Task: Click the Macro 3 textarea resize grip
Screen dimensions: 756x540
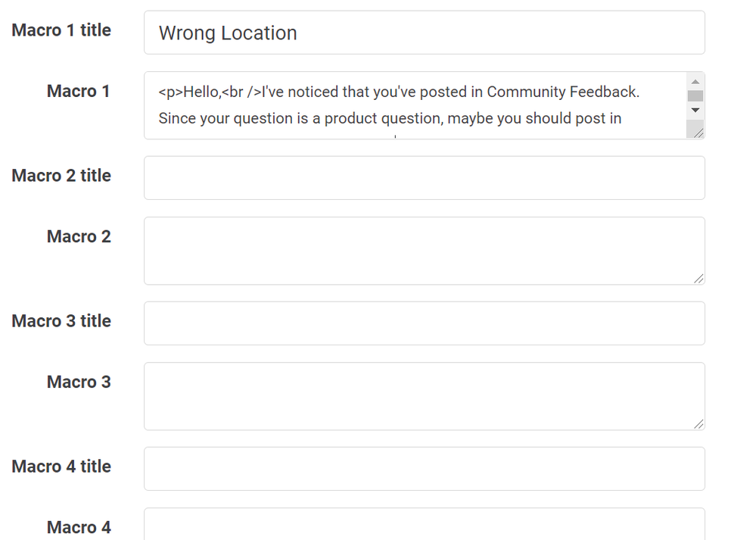Action: (x=698, y=423)
